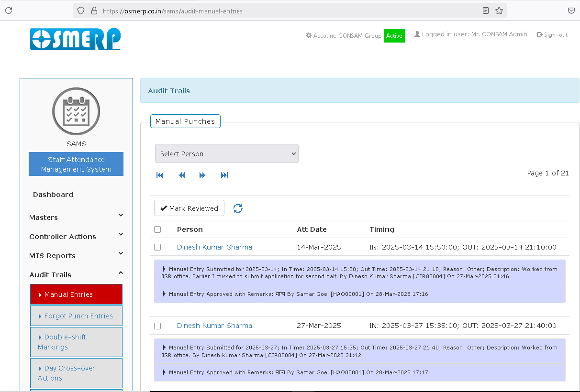Check the box for the 14-Mar-2025 entry
Image resolution: width=580 pixels, height=392 pixels.
[x=157, y=247]
